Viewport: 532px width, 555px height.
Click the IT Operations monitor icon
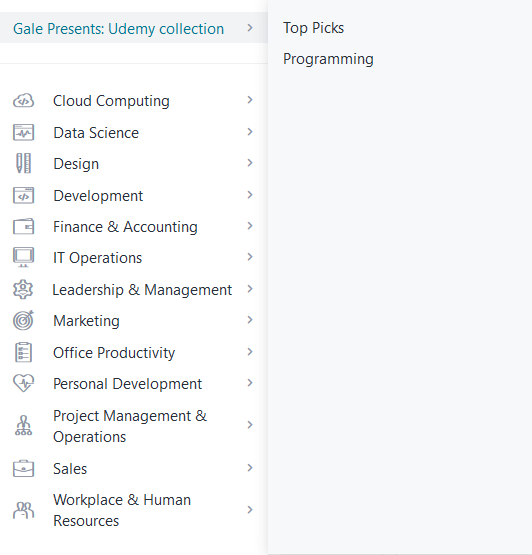click(x=23, y=257)
